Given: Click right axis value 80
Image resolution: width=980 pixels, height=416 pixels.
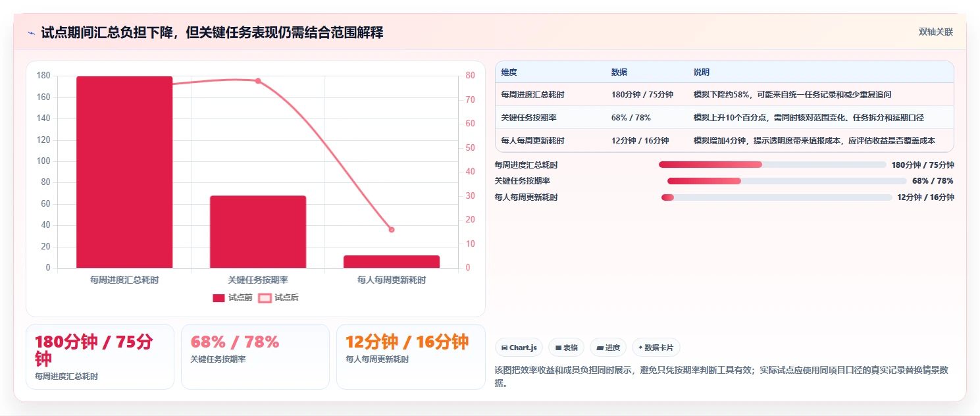Looking at the screenshot, I should [471, 76].
